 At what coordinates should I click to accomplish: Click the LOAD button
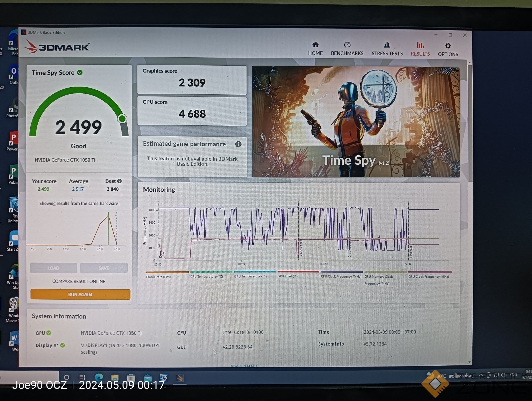point(54,268)
